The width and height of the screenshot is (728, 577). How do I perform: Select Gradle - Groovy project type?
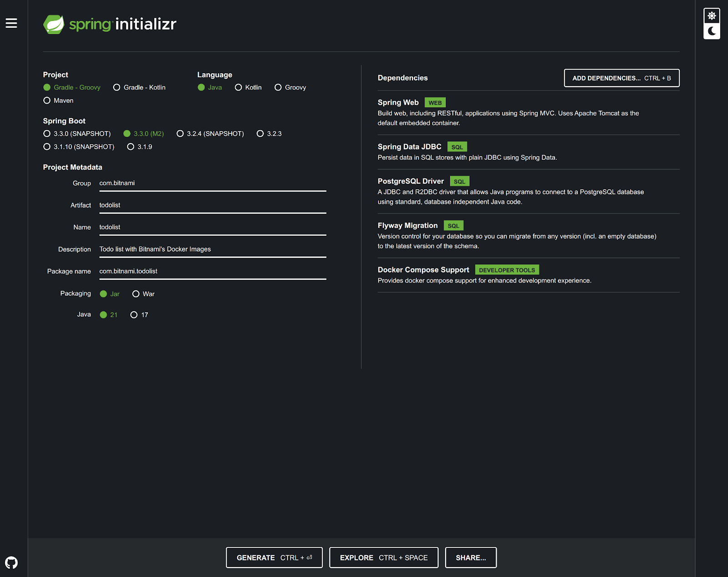72,87
